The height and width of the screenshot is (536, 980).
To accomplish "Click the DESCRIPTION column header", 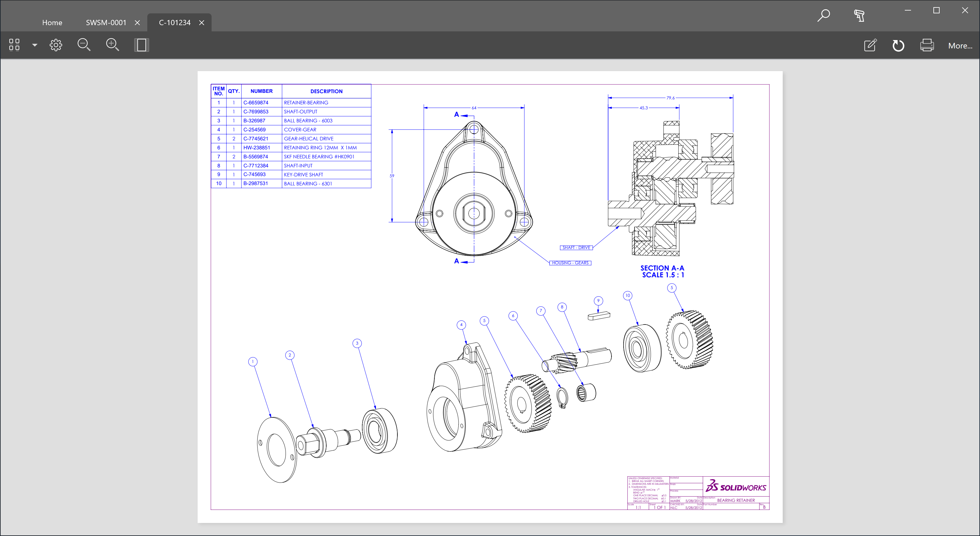I will point(327,92).
